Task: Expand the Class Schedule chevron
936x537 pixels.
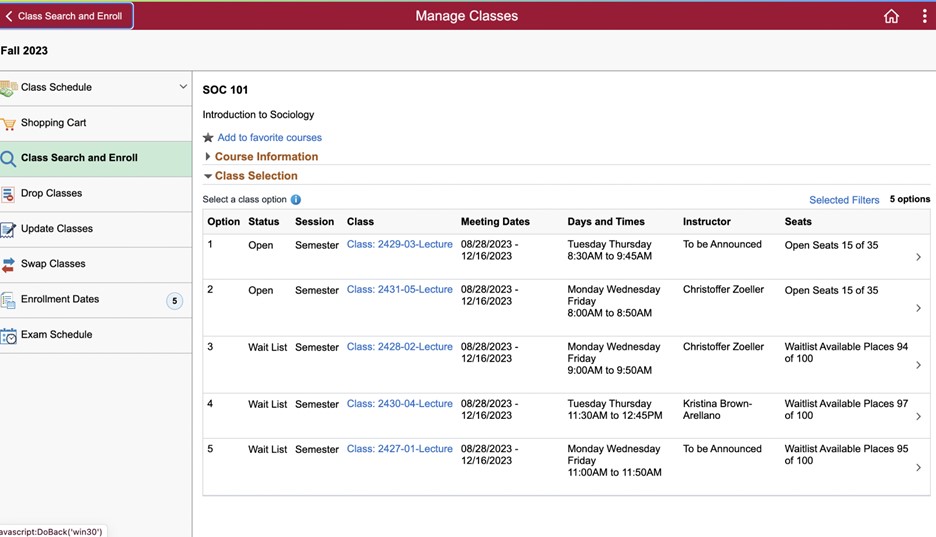Action: 183,87
